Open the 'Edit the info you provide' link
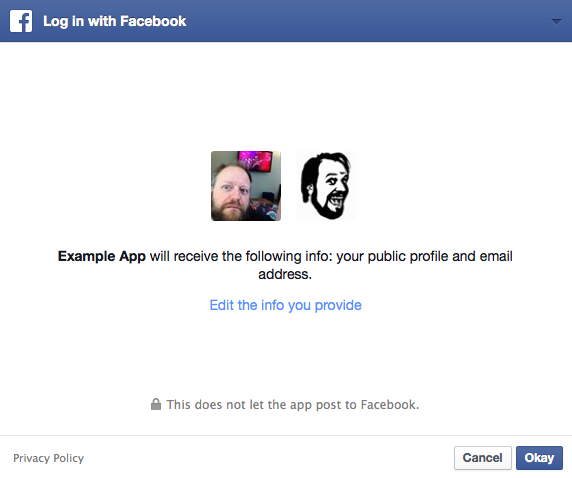 pyautogui.click(x=285, y=305)
